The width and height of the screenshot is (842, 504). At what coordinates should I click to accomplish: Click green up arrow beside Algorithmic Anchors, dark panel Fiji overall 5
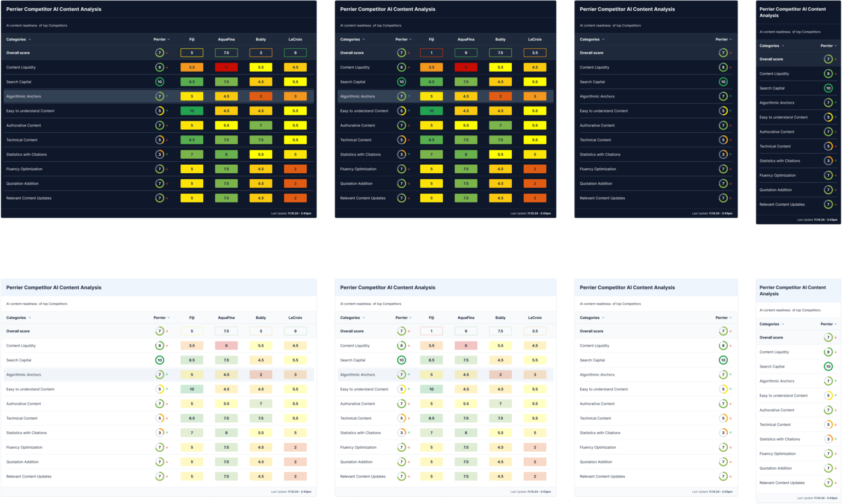(167, 96)
